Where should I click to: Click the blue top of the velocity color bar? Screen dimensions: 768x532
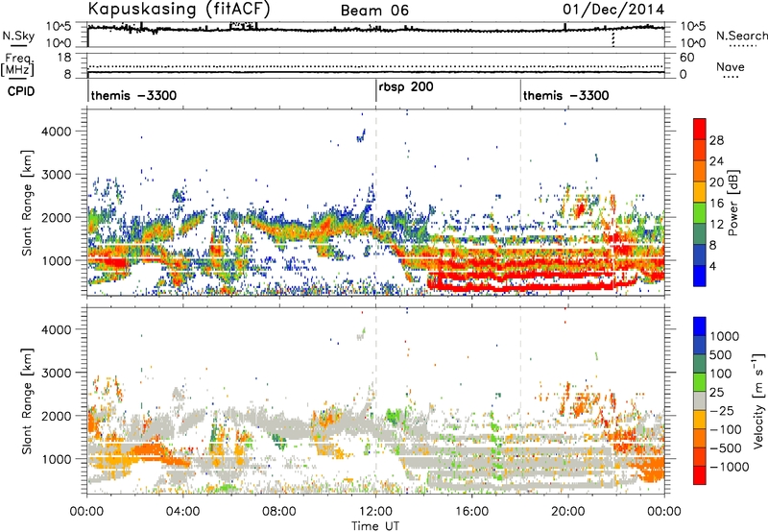click(x=700, y=326)
